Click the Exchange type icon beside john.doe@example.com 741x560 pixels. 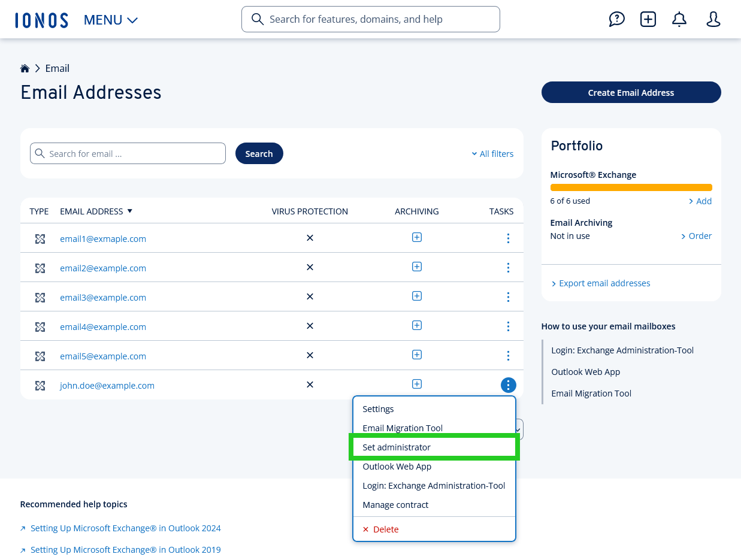(x=40, y=386)
